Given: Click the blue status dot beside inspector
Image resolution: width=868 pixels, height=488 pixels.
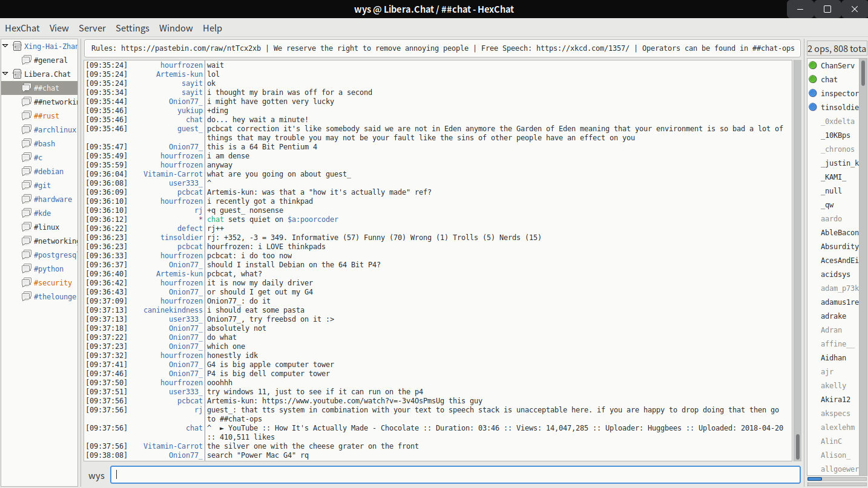Looking at the screenshot, I should pyautogui.click(x=813, y=93).
